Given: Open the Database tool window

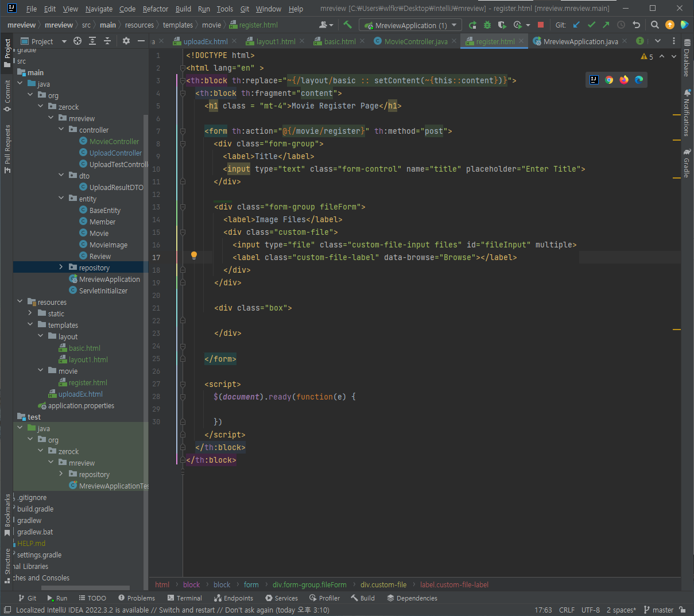Looking at the screenshot, I should (687, 58).
